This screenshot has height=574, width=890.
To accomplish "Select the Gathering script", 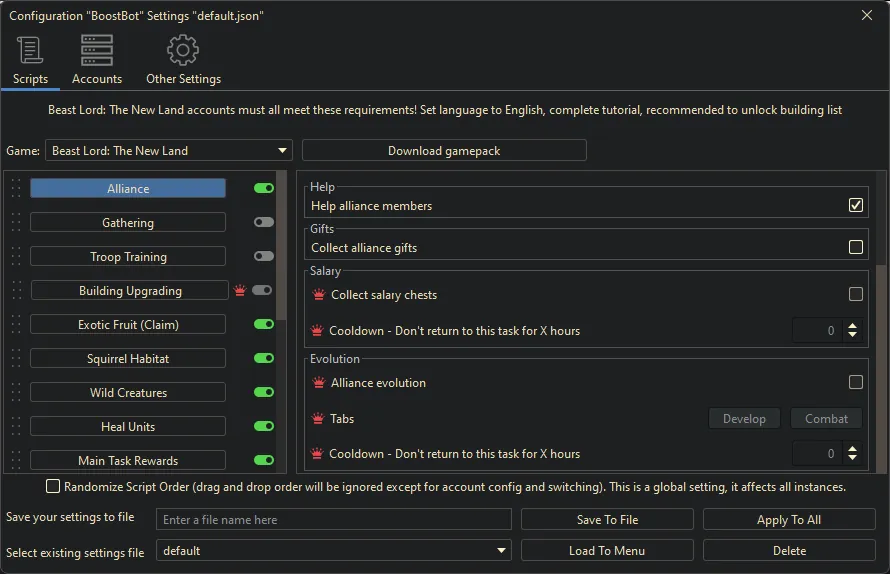I will [x=128, y=223].
